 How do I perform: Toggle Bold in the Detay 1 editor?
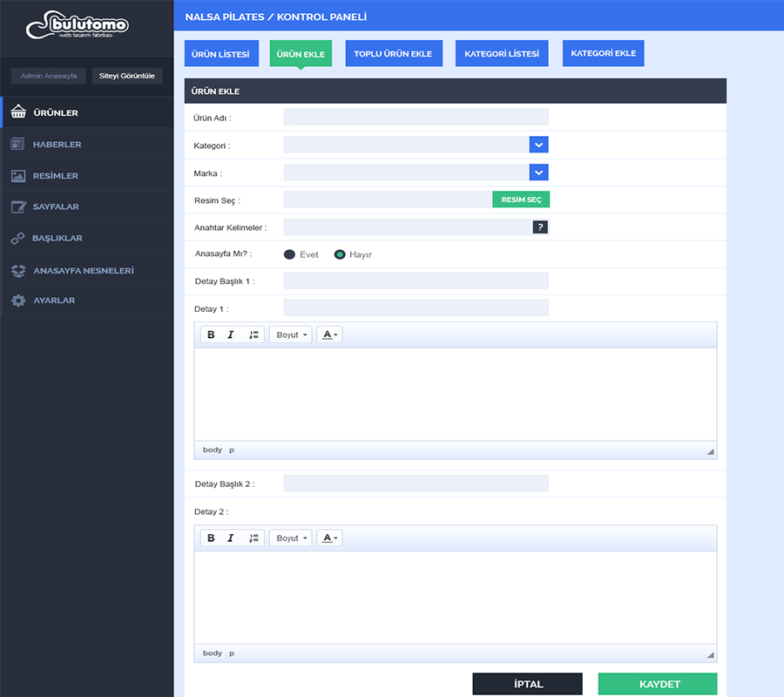click(211, 335)
